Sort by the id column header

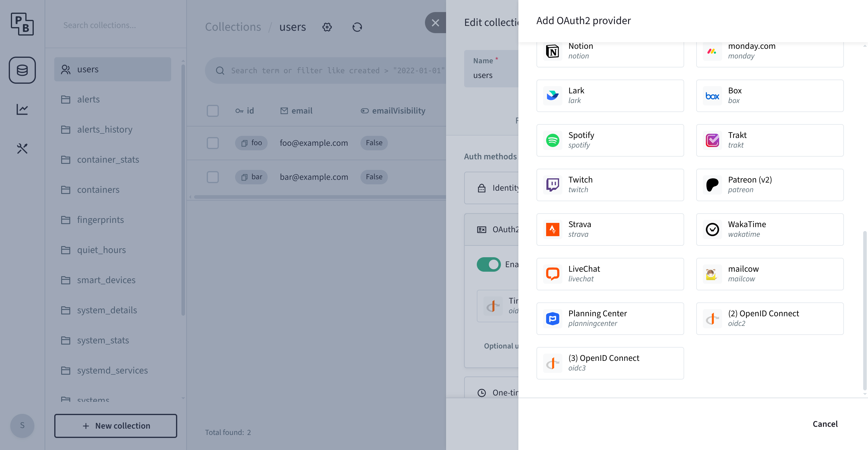point(244,111)
